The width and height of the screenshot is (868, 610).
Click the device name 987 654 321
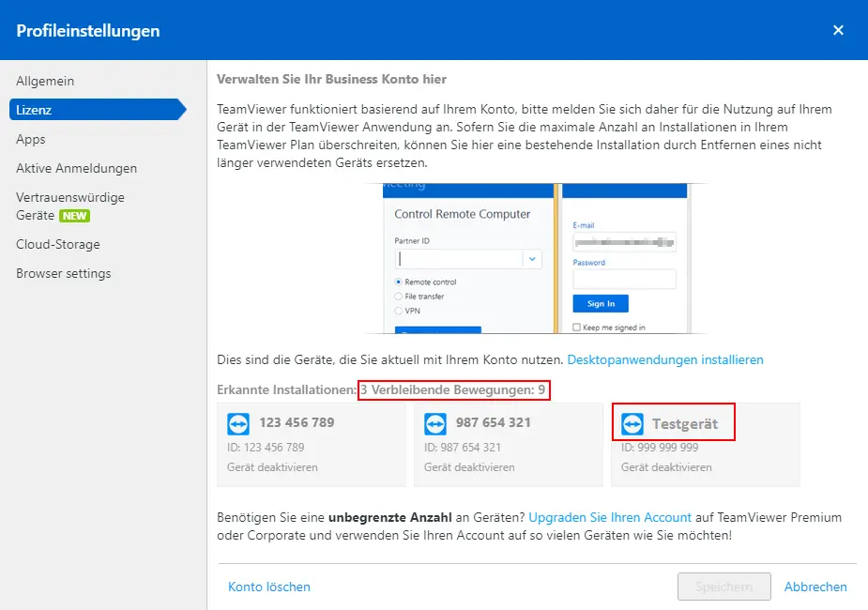494,422
